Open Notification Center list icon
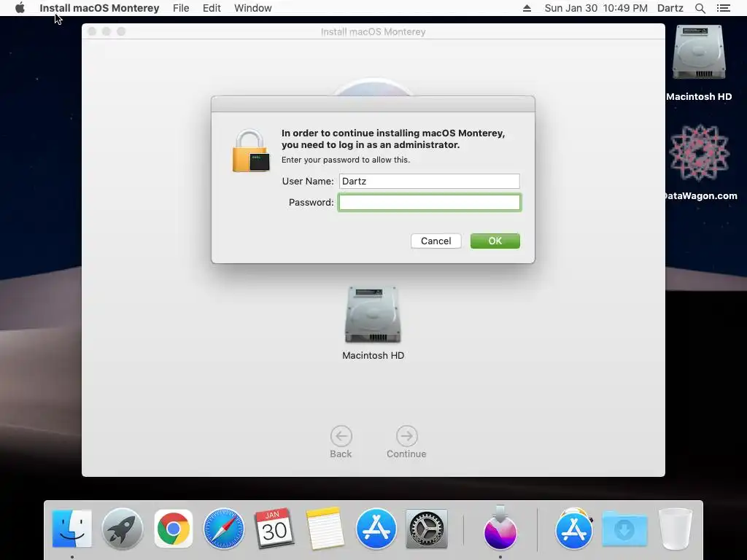The image size is (747, 560). click(x=723, y=8)
